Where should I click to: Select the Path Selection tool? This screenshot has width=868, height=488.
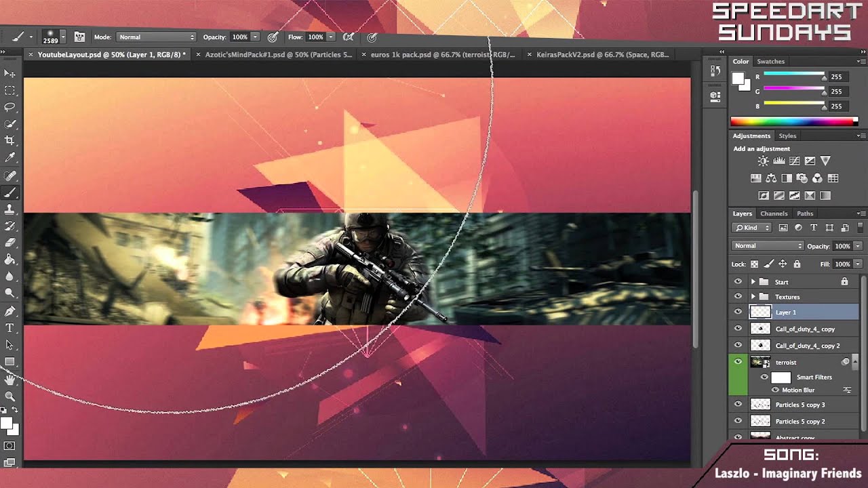9,345
